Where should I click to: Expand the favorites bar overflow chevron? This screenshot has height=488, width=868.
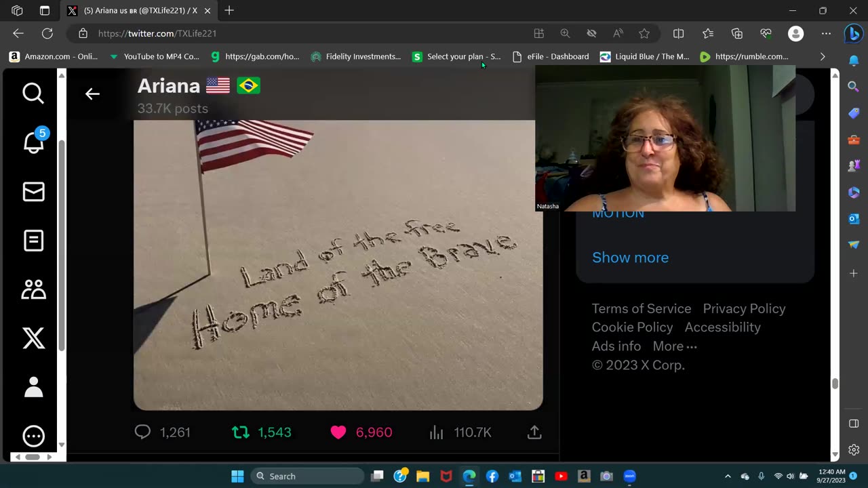tap(823, 56)
